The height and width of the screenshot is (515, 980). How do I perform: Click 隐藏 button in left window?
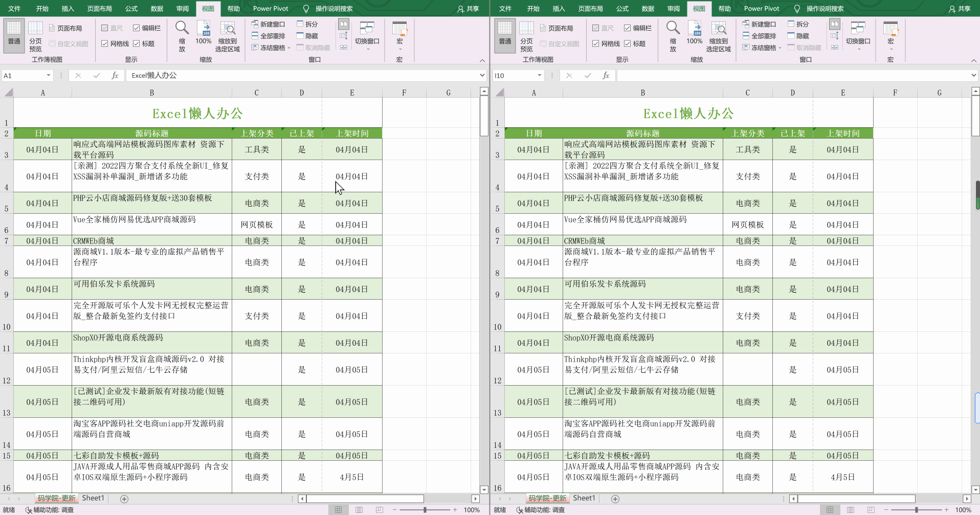pyautogui.click(x=307, y=36)
